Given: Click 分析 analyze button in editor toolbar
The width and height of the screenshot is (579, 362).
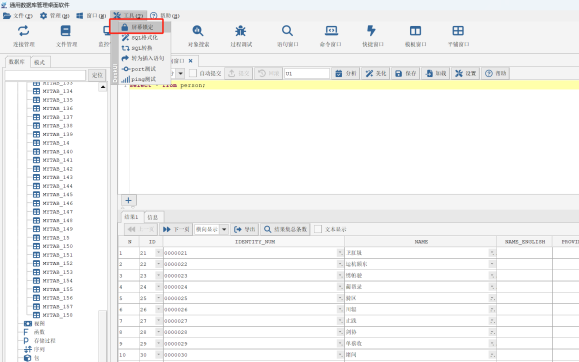Looking at the screenshot, I should pos(346,74).
